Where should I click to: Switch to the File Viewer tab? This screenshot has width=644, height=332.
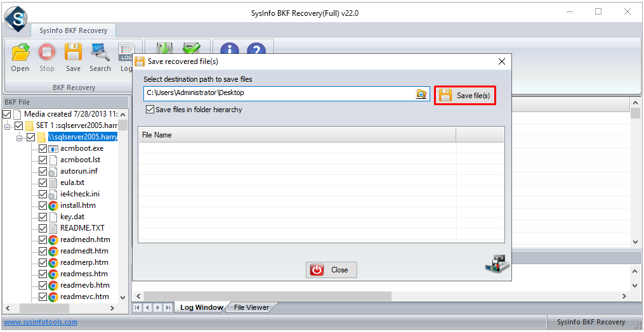click(x=251, y=307)
